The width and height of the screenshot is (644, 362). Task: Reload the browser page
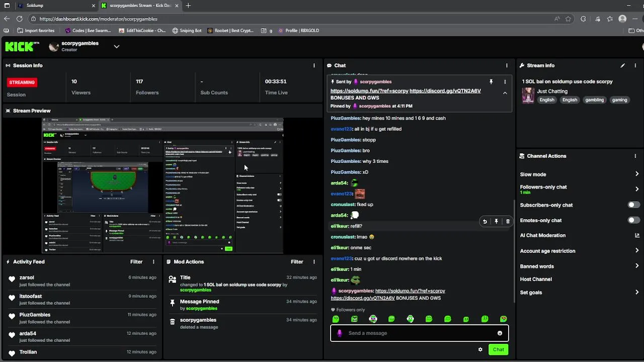point(19,19)
